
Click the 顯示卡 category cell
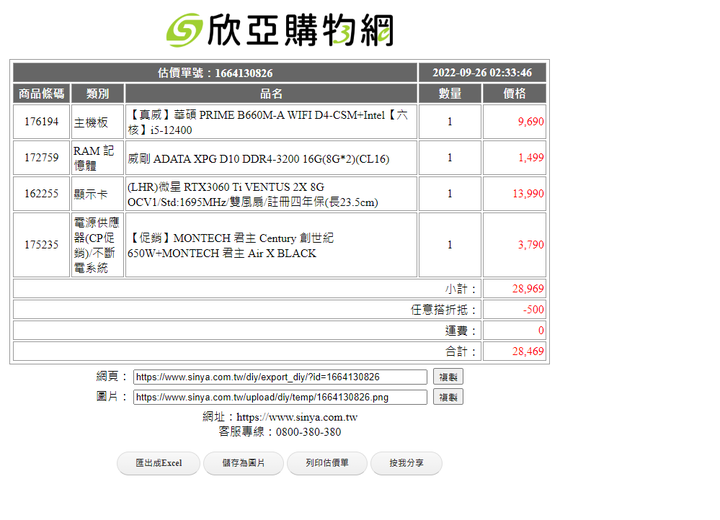tap(97, 193)
